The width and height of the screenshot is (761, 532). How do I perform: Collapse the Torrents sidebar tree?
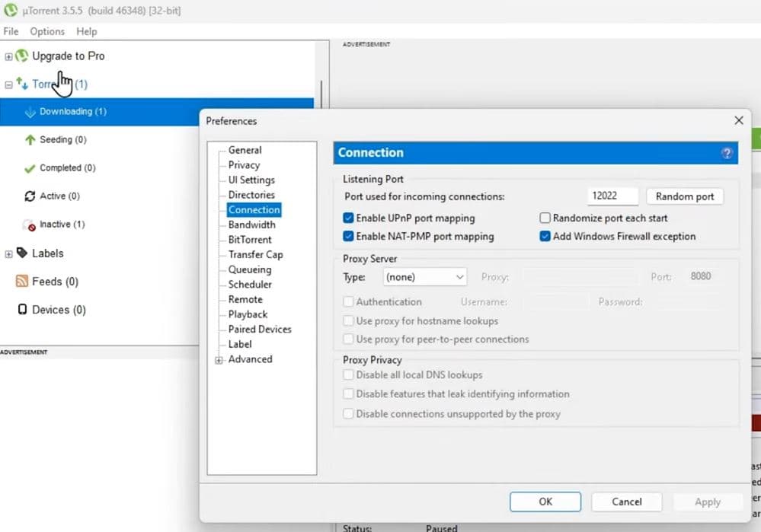[9, 84]
